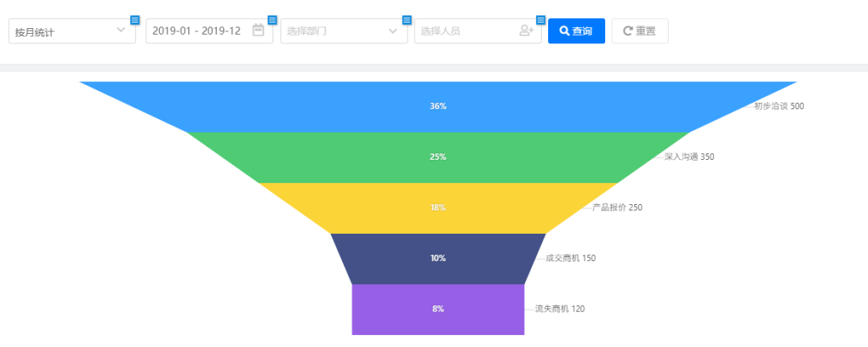868x347 pixels.
Task: Click the 初步洽谈 500 funnel label
Action: pyautogui.click(x=778, y=106)
